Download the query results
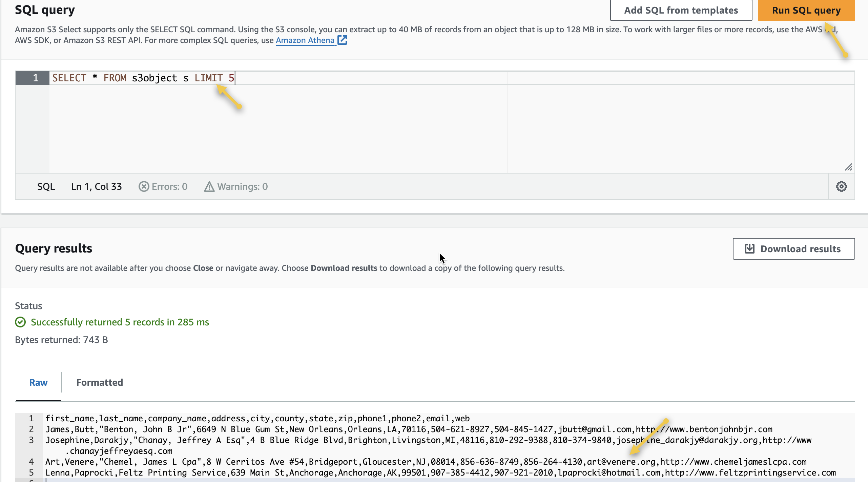The image size is (868, 482). (x=793, y=249)
